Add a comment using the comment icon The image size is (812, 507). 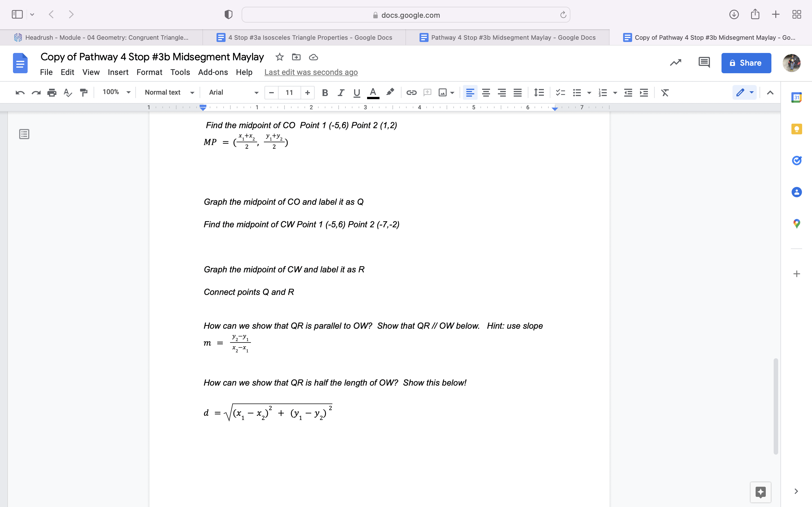click(427, 93)
